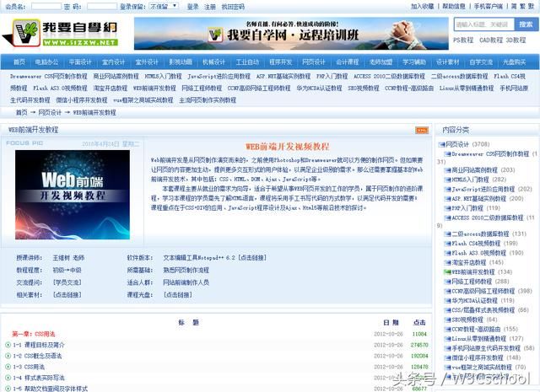Open the 网页设计 navigation tab

click(313, 62)
